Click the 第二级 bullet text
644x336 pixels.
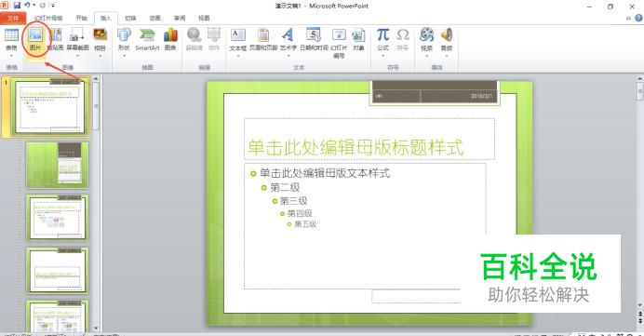[x=285, y=188]
